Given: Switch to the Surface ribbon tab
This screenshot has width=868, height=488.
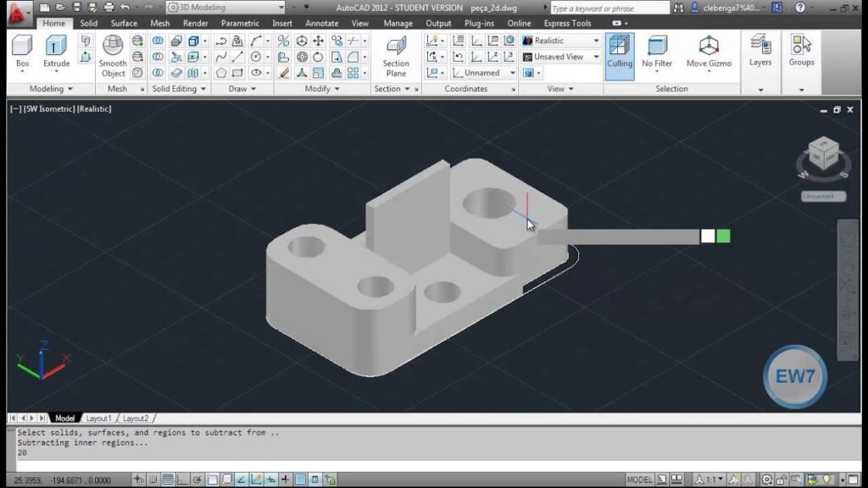Looking at the screenshot, I should point(124,23).
